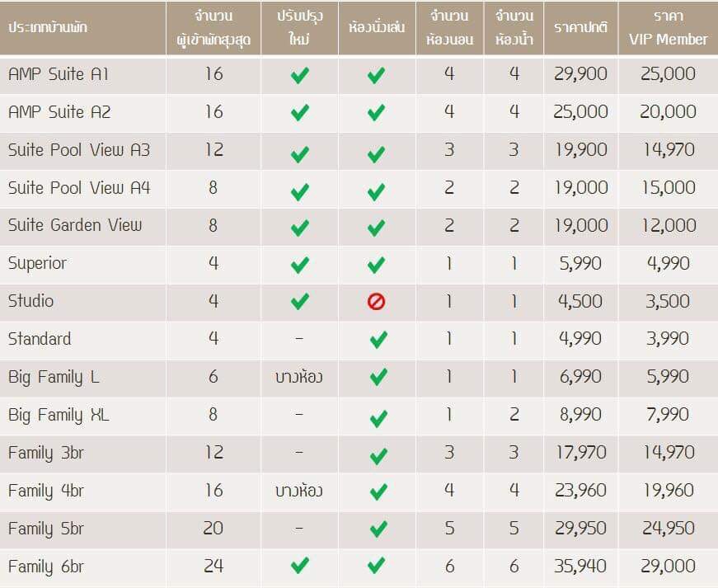
Task: Click the red prohibited icon in Studio row
Action: tap(376, 302)
